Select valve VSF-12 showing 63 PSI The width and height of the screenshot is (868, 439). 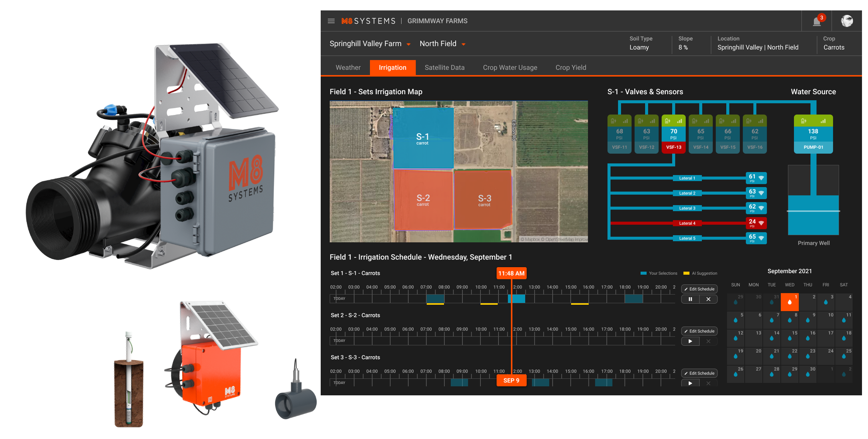point(647,134)
